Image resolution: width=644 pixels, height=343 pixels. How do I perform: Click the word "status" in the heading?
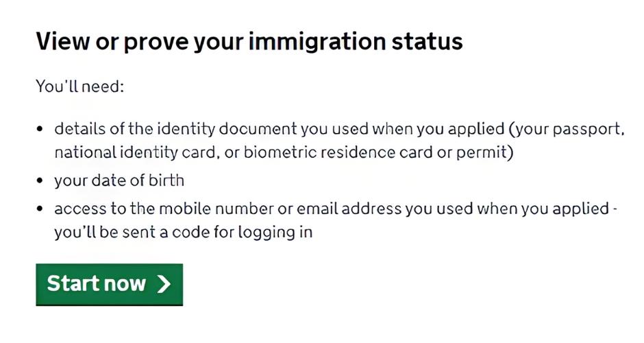pos(427,42)
